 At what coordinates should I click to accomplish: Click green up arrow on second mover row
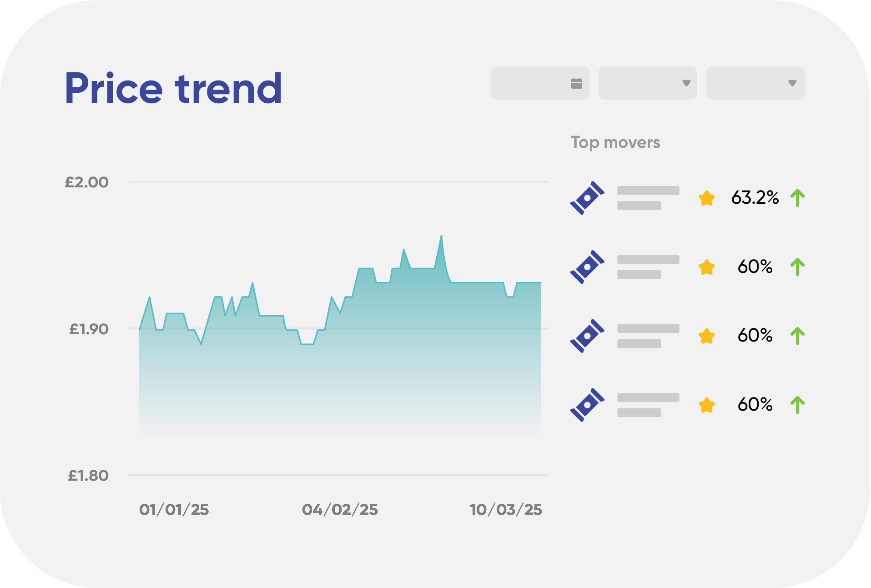[x=797, y=267]
